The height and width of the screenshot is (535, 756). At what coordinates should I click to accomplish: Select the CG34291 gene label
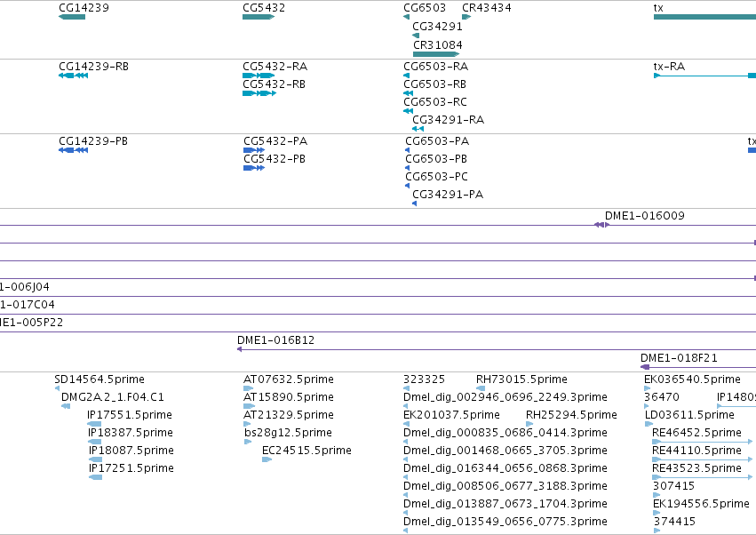click(x=437, y=27)
